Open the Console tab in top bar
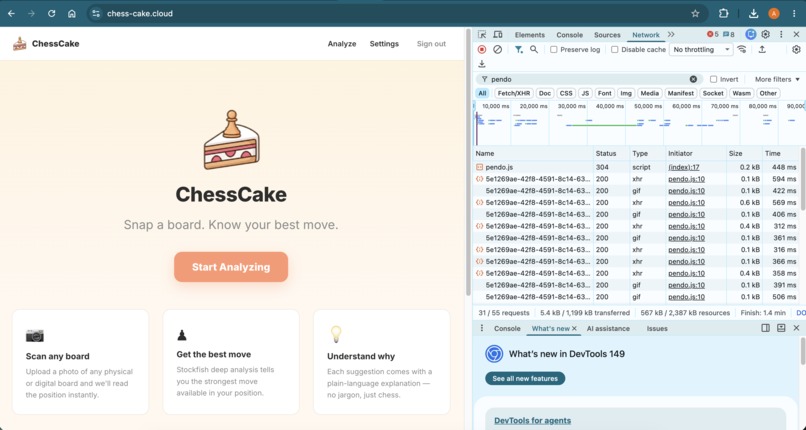Viewport: 806px width, 430px height. [570, 35]
